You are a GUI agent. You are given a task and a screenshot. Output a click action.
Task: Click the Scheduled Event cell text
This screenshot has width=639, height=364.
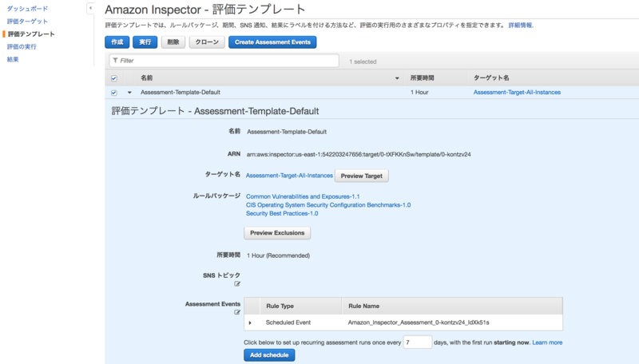[288, 322]
